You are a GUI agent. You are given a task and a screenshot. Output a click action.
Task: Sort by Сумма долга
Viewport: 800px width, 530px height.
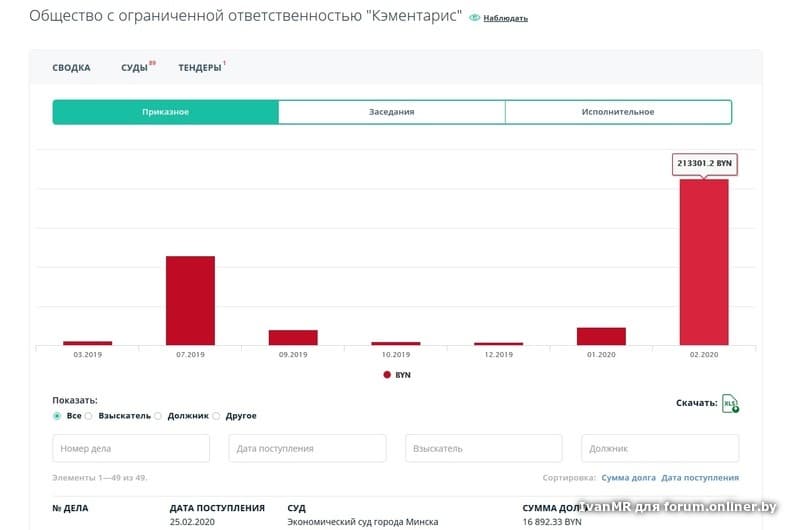click(x=629, y=478)
